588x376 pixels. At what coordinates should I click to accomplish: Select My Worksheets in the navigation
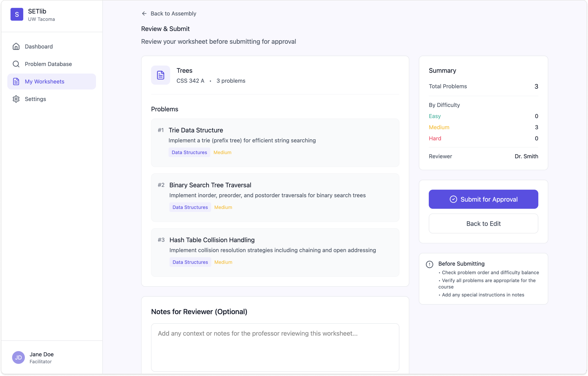[x=44, y=81]
